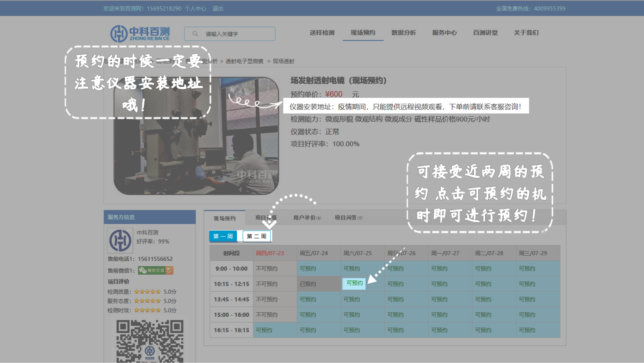The width and height of the screenshot is (644, 363).
Task: Open the 关于我们 page
Action: (x=526, y=33)
